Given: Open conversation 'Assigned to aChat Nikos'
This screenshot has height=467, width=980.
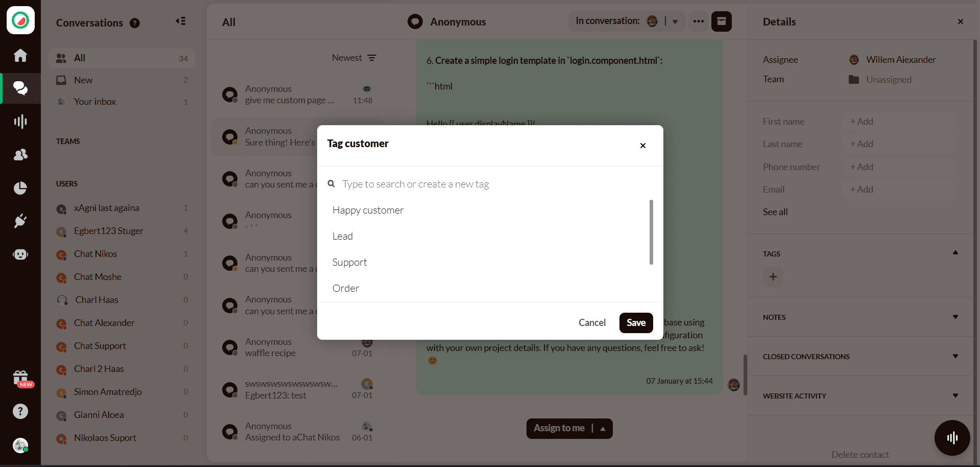Looking at the screenshot, I should [x=298, y=432].
